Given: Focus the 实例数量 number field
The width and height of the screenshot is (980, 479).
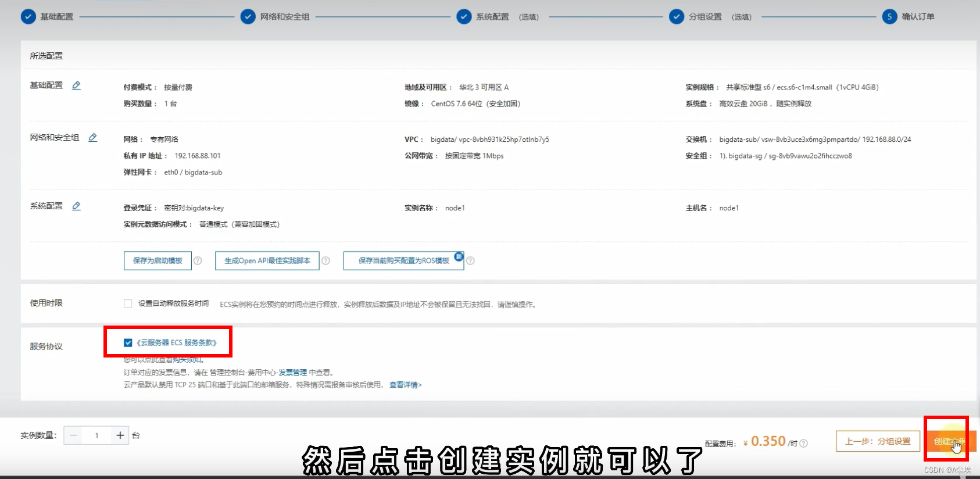Looking at the screenshot, I should (96, 435).
